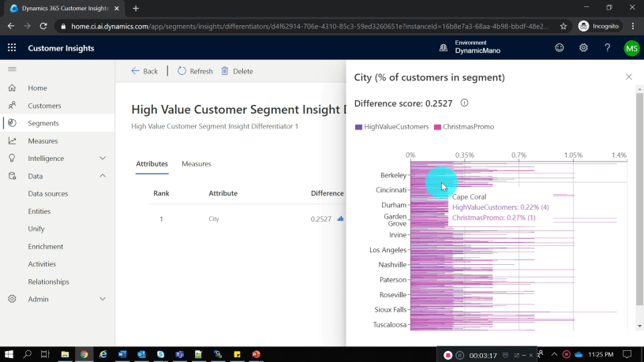Click the feedback smiley icon
644x362 pixels.
tap(560, 48)
